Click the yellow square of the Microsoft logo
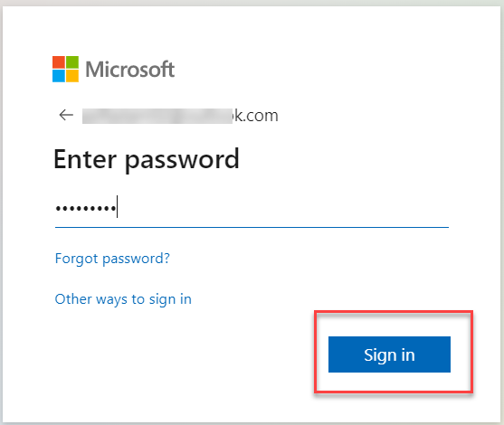504x425 pixels. point(72,76)
